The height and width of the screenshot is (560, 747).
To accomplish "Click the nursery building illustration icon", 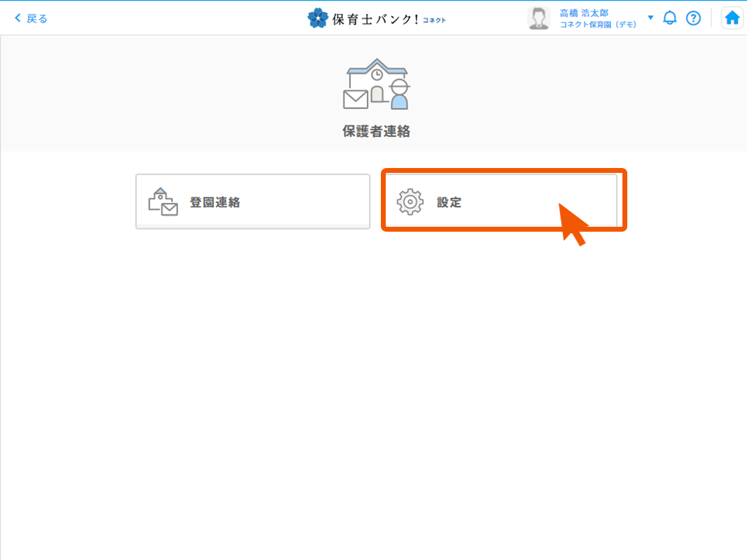I will (377, 84).
